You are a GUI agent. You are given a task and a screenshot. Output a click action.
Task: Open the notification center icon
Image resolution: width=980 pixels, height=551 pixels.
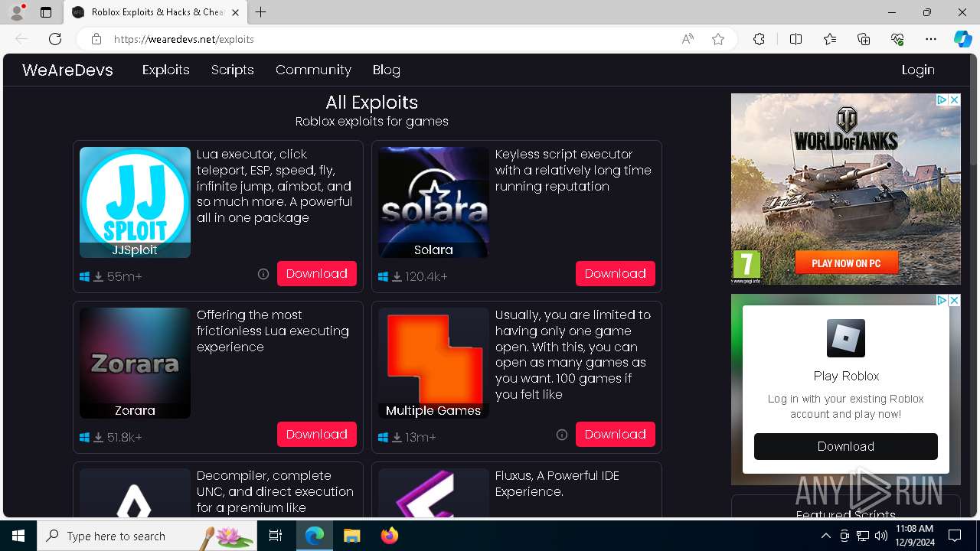(955, 536)
